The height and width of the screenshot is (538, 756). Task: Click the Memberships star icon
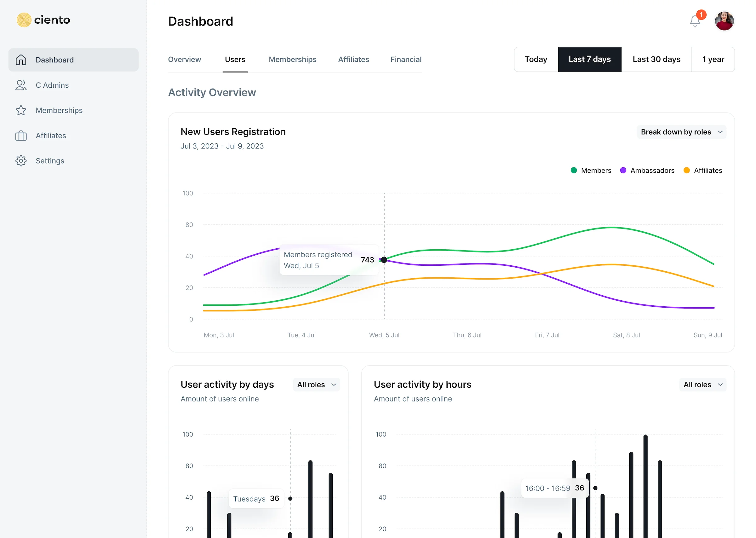coord(21,110)
